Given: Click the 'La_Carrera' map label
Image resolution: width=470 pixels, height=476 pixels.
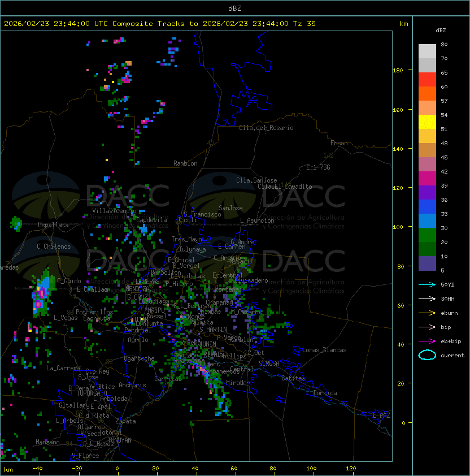Looking at the screenshot, I should pos(63,368).
